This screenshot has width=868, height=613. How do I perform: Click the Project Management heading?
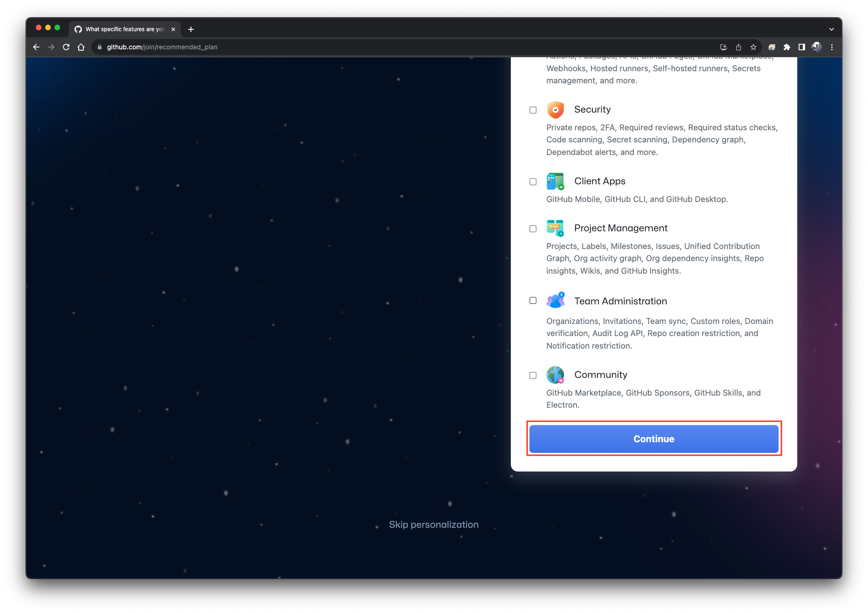621,228
